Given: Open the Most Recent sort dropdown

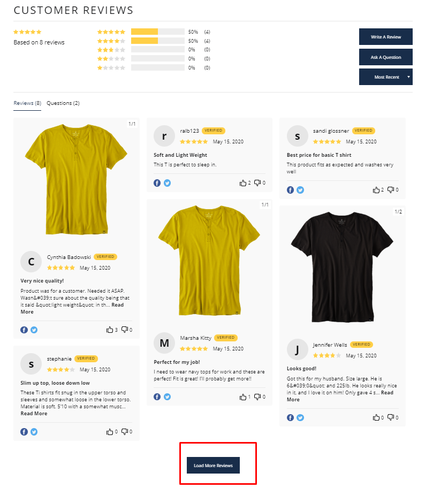Looking at the screenshot, I should coord(386,77).
